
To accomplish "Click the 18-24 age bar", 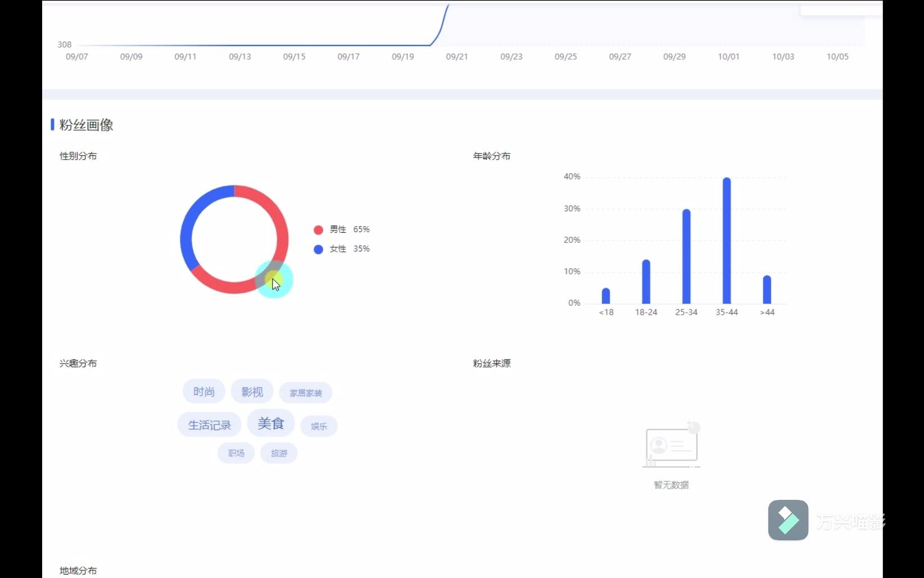I will coord(646,282).
